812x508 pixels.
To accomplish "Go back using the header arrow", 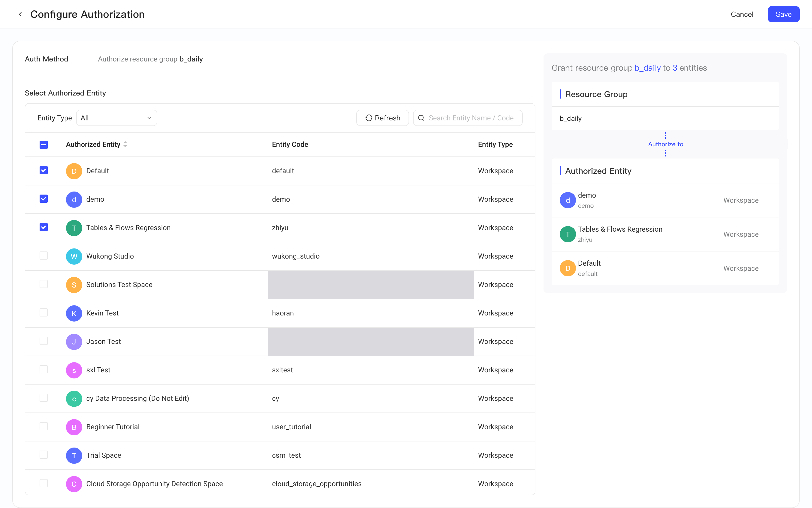I will 21,14.
